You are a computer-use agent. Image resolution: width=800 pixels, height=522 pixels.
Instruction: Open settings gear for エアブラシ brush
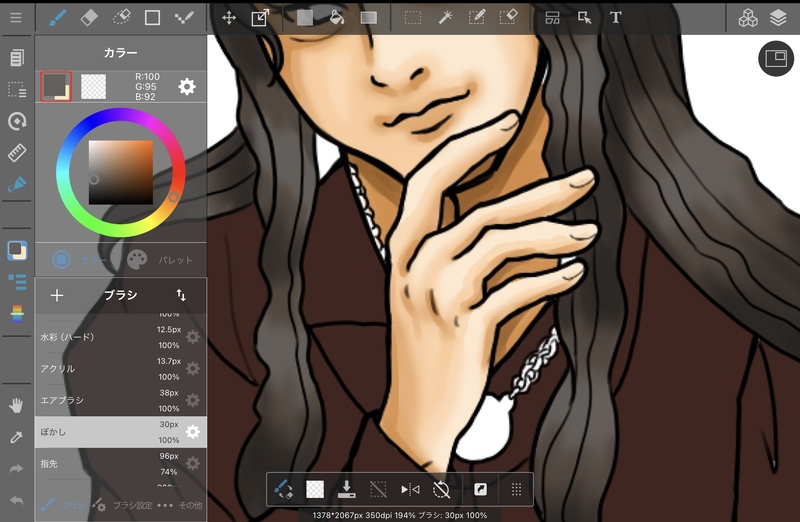click(x=192, y=400)
